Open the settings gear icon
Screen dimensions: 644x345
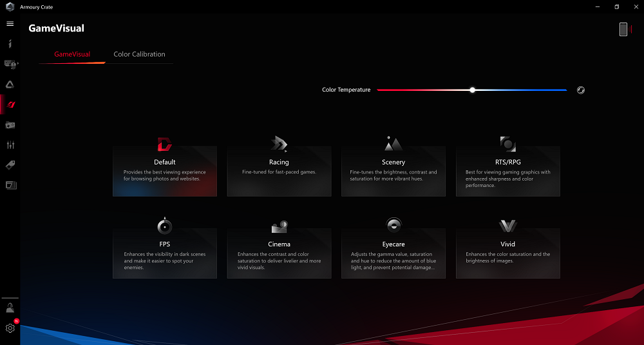[10, 328]
